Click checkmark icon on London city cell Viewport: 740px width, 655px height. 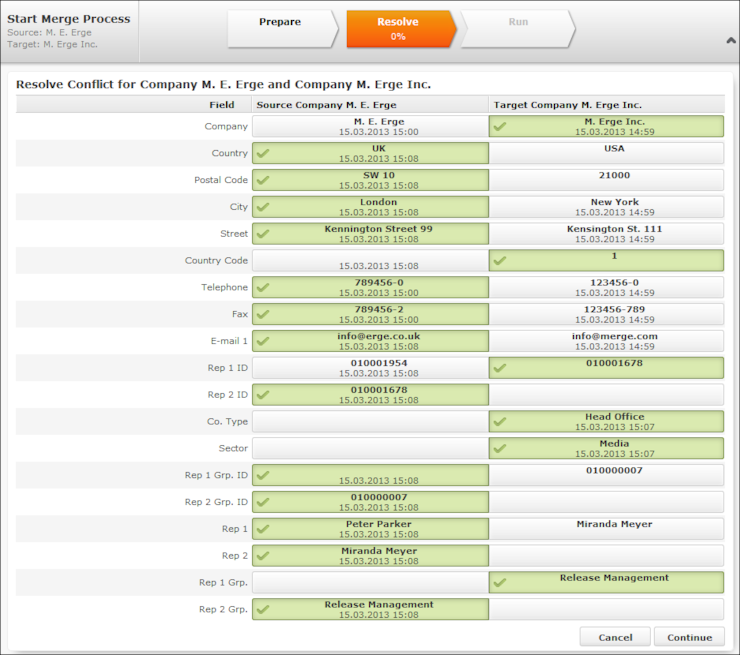coord(263,208)
